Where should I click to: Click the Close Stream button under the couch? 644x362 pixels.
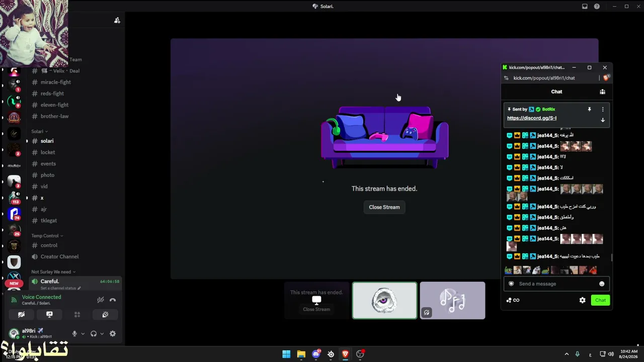(384, 207)
